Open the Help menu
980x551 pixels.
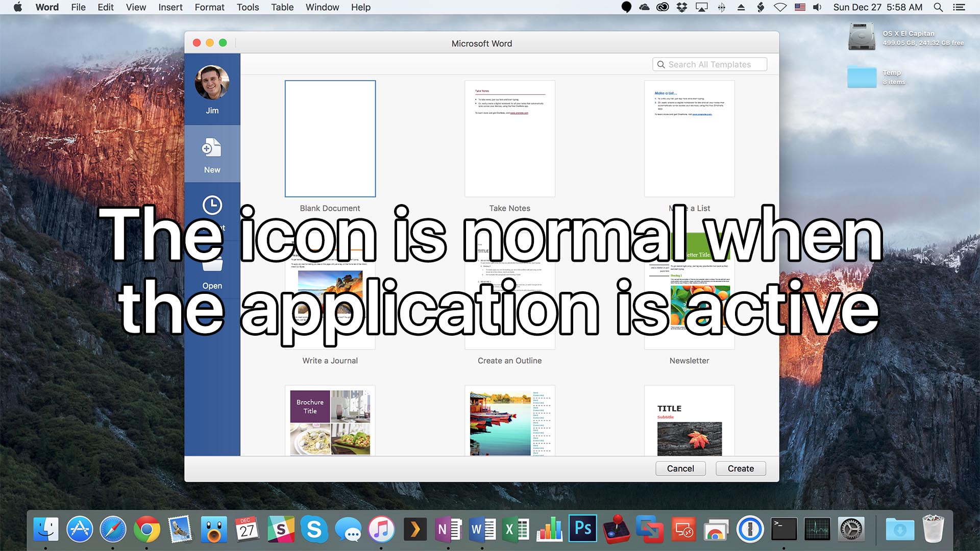(360, 7)
